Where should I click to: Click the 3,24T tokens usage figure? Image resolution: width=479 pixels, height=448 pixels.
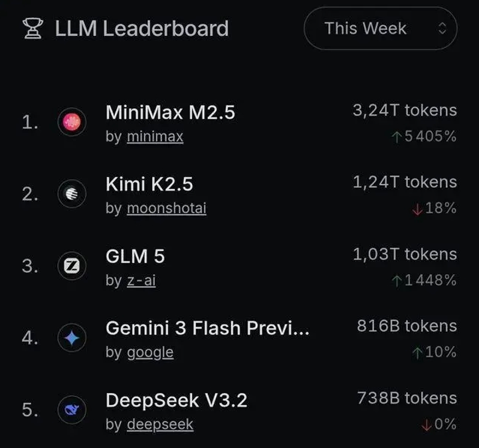[405, 110]
